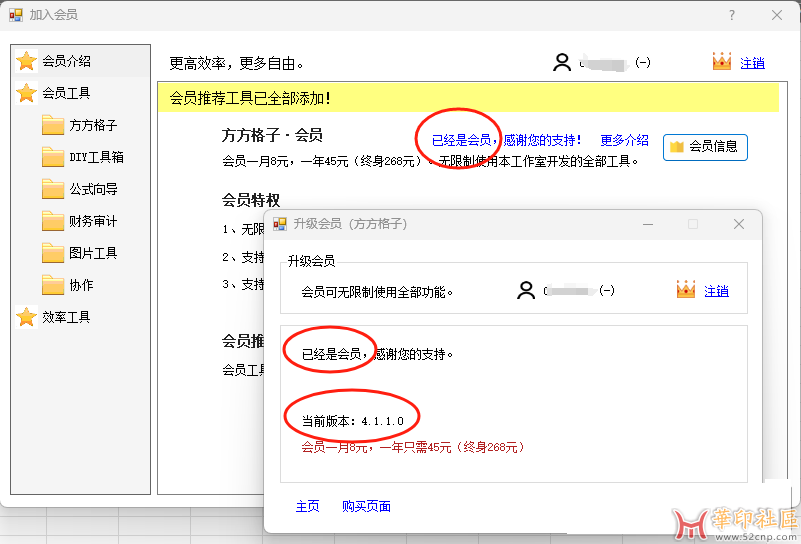
Task: Choose 图片工具 tree entry
Action: 93,253
